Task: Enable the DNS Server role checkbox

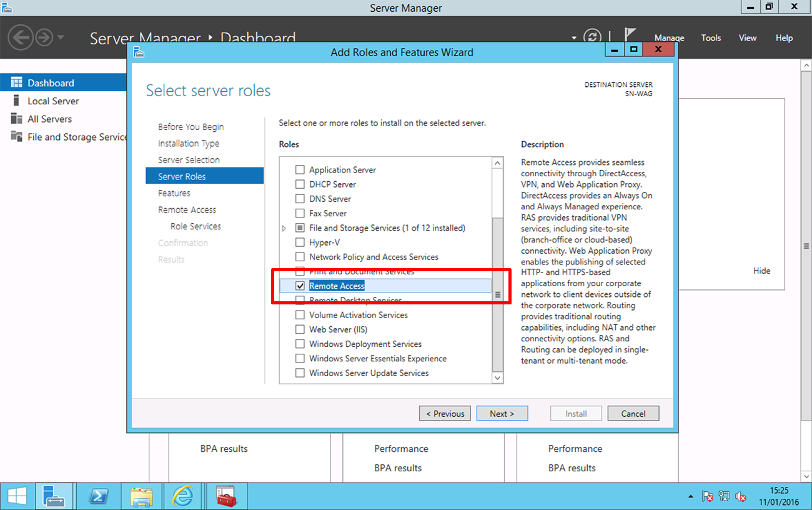Action: tap(300, 199)
